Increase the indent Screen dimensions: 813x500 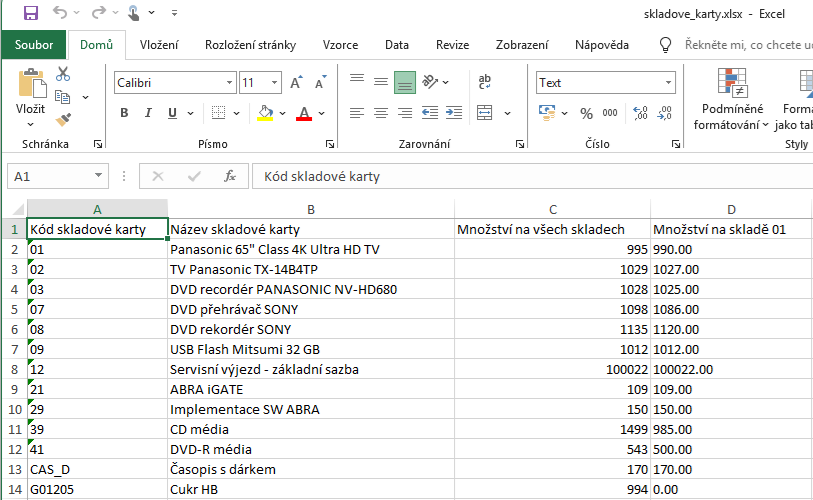(454, 113)
